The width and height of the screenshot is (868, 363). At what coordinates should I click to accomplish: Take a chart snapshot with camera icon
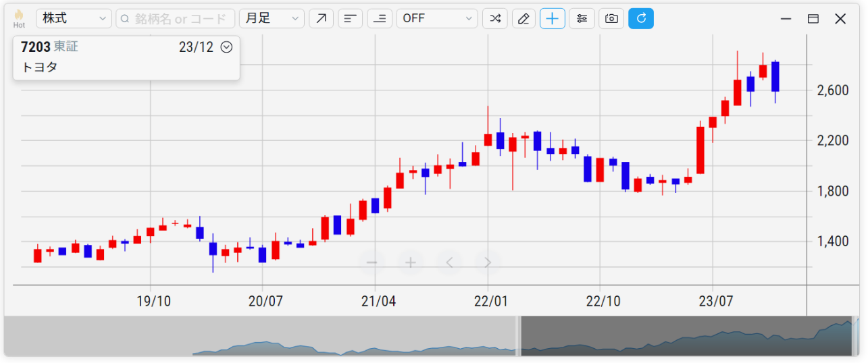(611, 19)
